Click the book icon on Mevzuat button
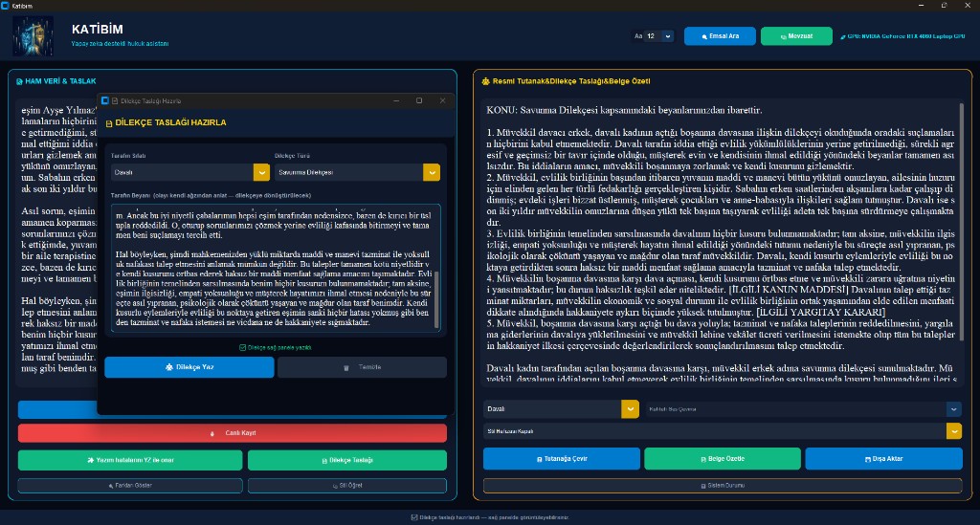980x525 pixels. tap(783, 37)
